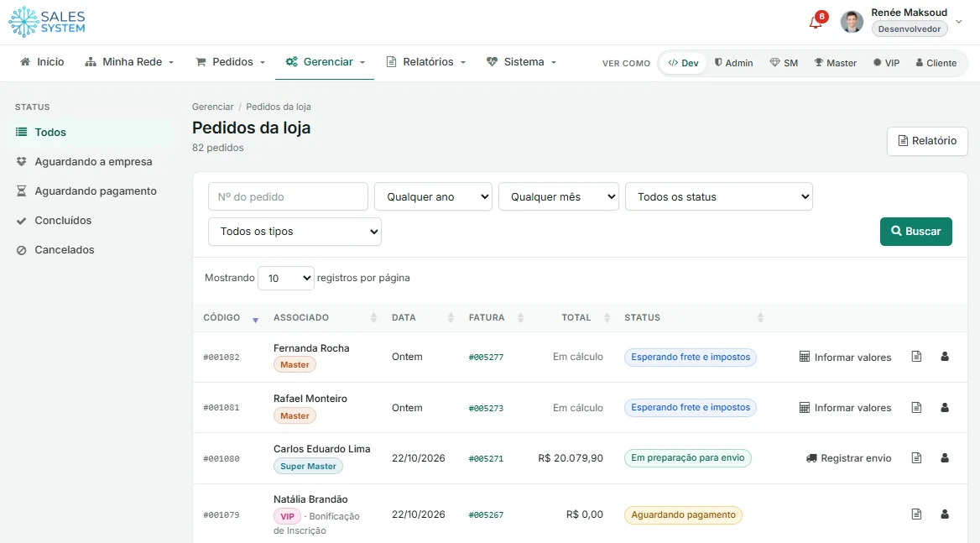View as Dev role
Screen dimensions: 980x543
[x=683, y=63]
